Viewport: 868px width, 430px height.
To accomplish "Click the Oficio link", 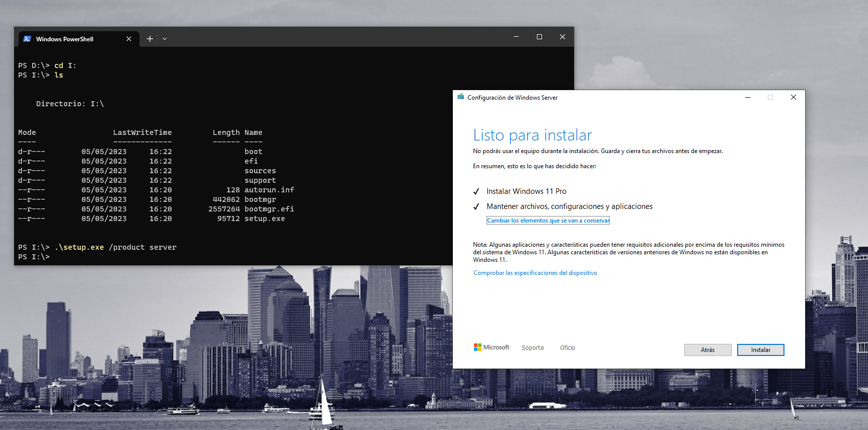I will tap(567, 348).
